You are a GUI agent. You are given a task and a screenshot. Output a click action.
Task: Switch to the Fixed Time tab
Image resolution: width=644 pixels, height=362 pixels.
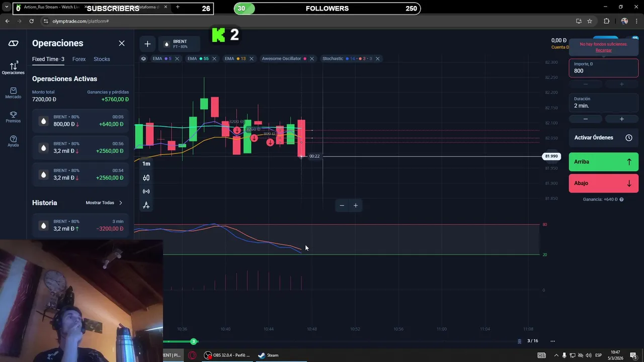[48, 59]
